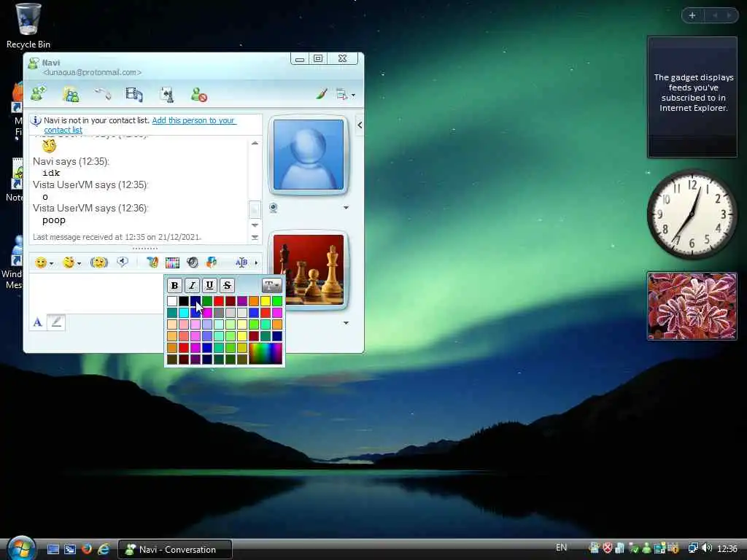Toggle underline formatting
This screenshot has height=560, width=747.
(209, 285)
